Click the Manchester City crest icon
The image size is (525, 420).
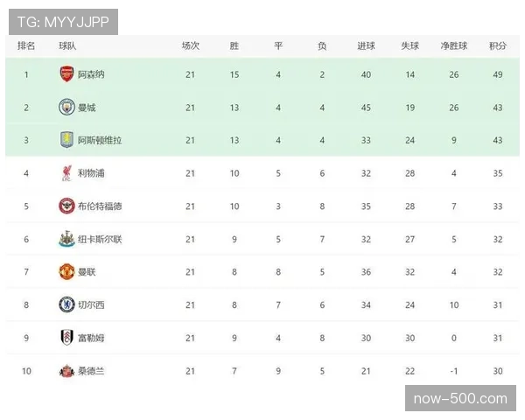click(66, 108)
